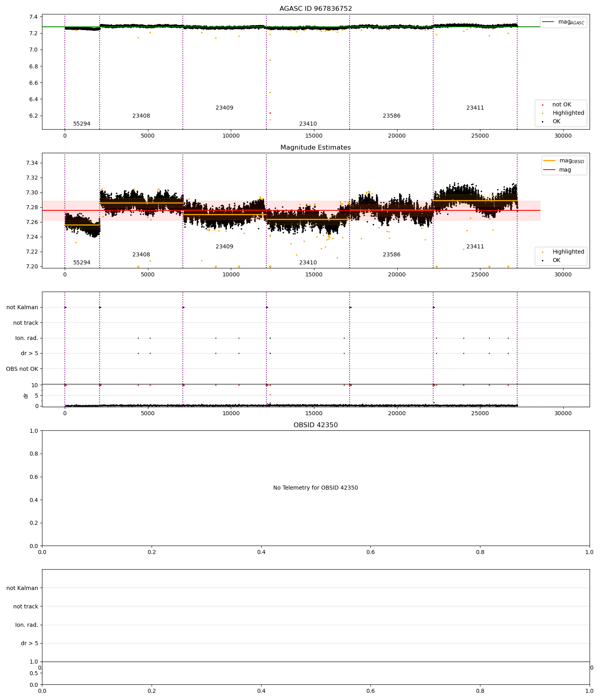
Task: Select the mag OBSID legend entry
Action: coord(564,161)
